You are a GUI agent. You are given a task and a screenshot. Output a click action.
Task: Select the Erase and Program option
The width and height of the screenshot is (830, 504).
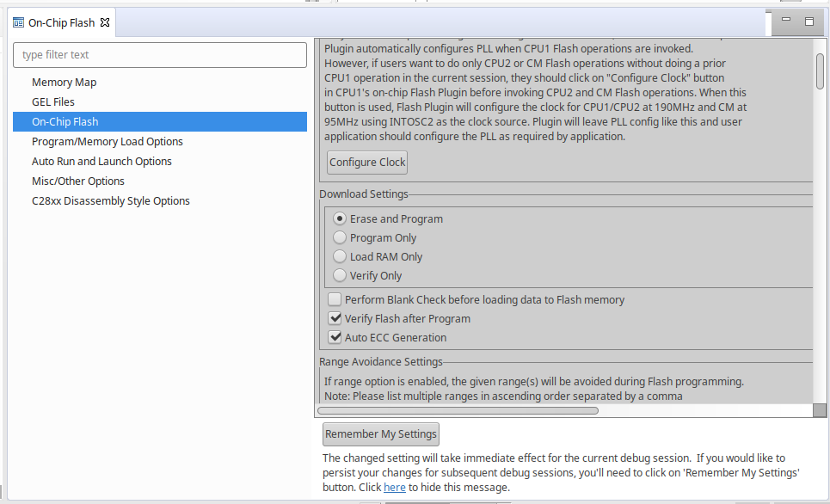click(x=340, y=219)
